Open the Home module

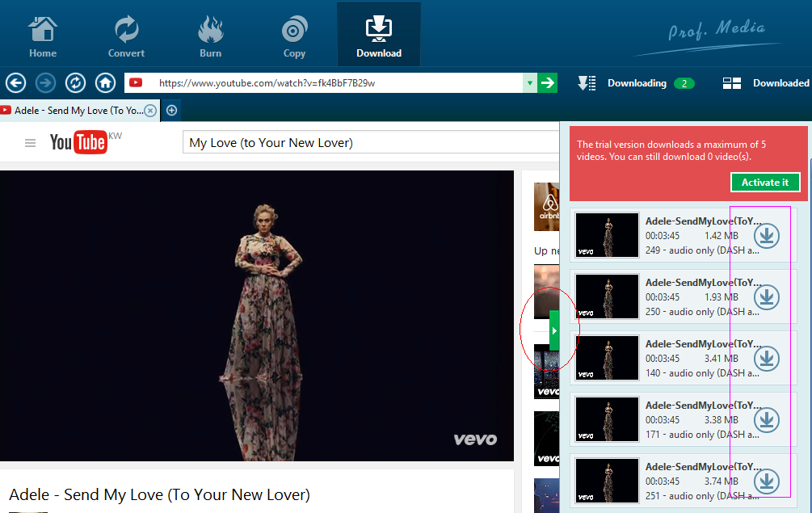coord(43,36)
